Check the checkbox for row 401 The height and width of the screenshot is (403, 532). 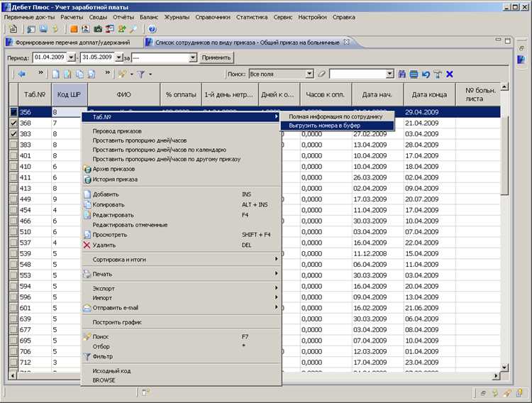click(x=13, y=156)
